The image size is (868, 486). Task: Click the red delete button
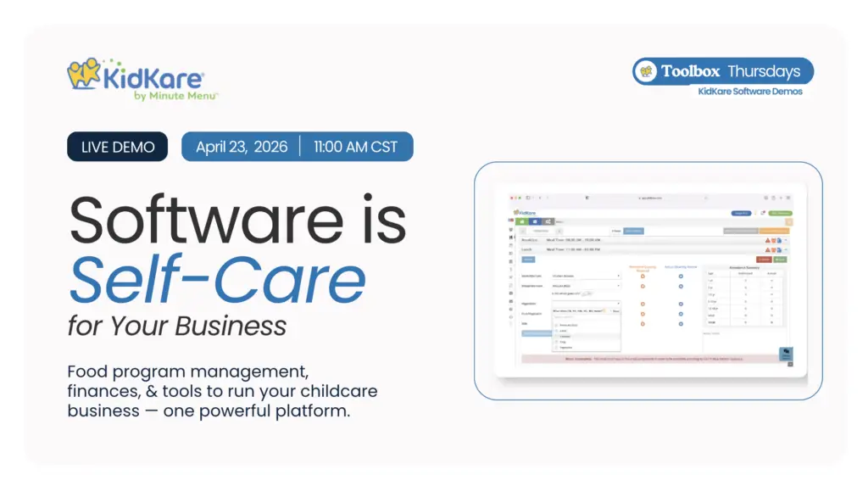tap(764, 260)
